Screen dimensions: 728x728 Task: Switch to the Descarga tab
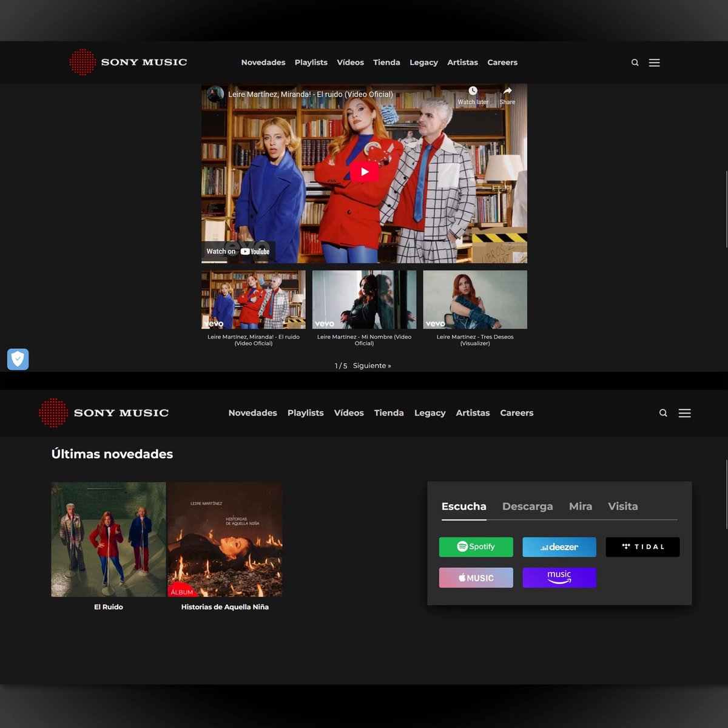coord(528,507)
